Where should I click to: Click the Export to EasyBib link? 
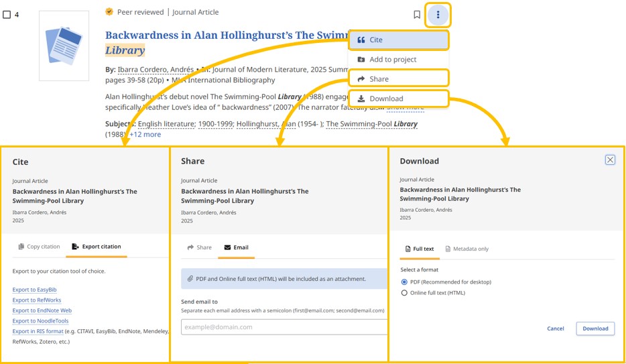(x=34, y=290)
